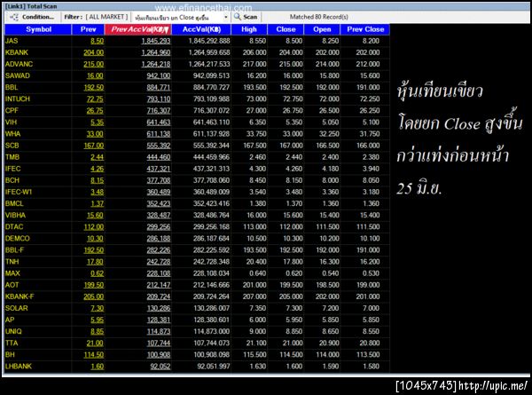Image resolution: width=532 pixels, height=395 pixels.
Task: Click KBANK Prev price link 204.00
Action: point(94,52)
